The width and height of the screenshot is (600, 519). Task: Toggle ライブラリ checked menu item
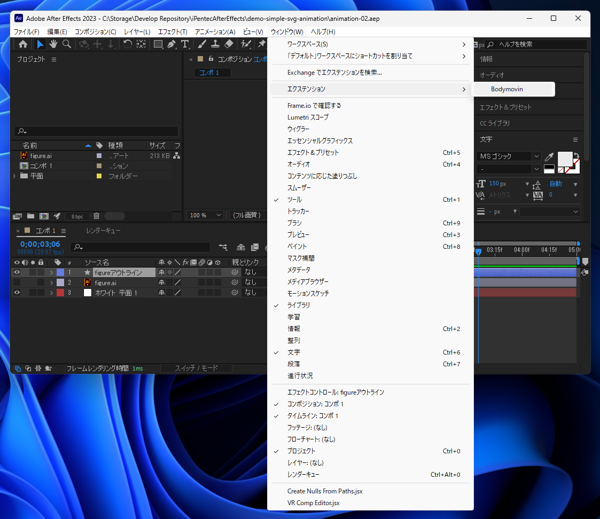pyautogui.click(x=370, y=305)
